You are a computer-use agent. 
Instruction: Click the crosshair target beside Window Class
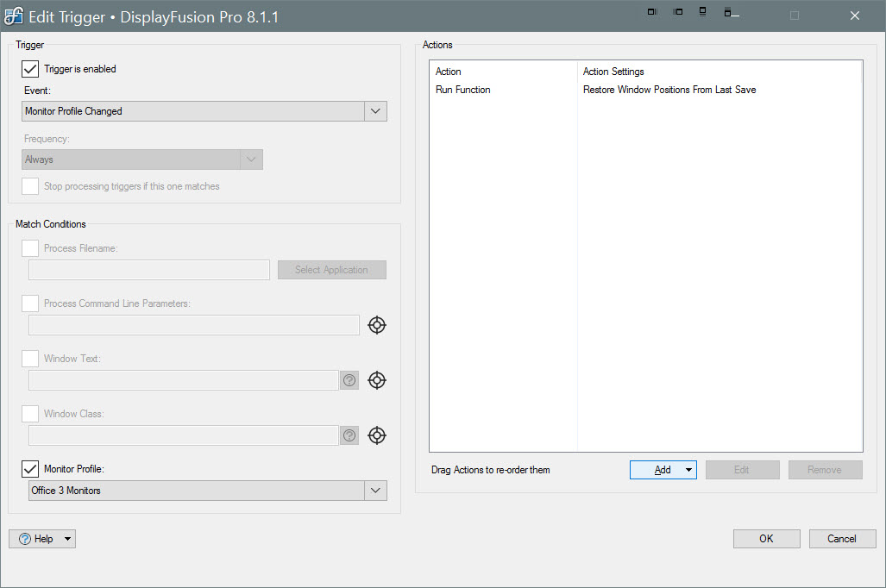point(377,435)
